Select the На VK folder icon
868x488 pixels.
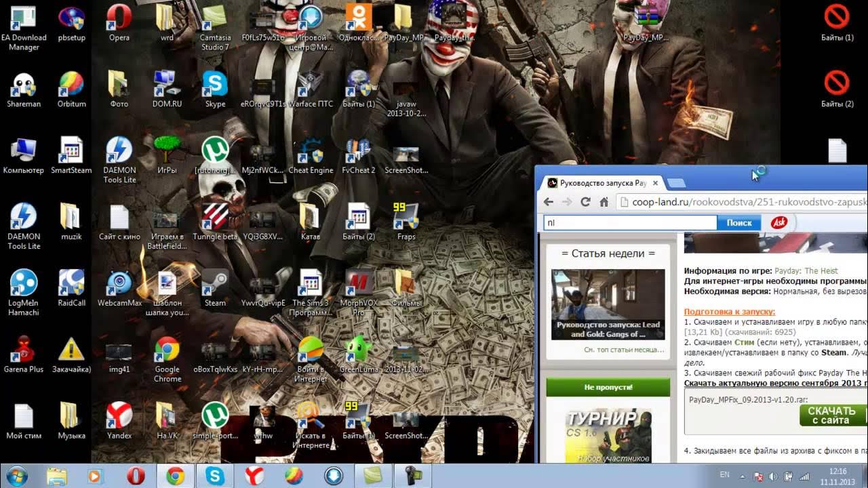point(167,422)
